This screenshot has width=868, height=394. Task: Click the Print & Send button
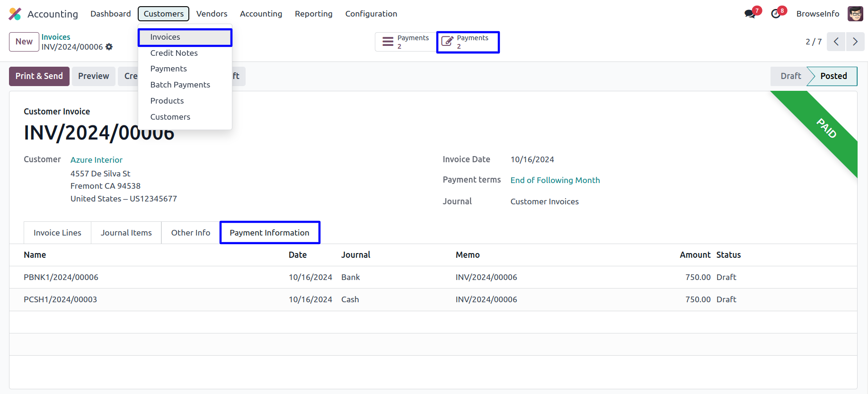(39, 76)
